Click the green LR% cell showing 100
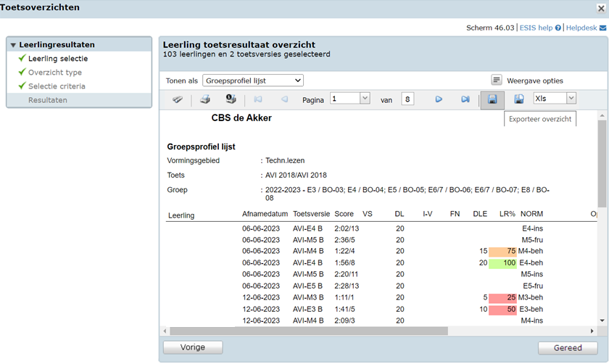This screenshot has height=364, width=609. point(502,263)
